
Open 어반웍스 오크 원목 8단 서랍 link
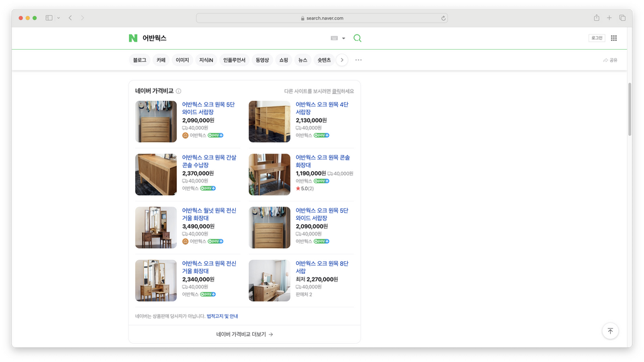322,268
